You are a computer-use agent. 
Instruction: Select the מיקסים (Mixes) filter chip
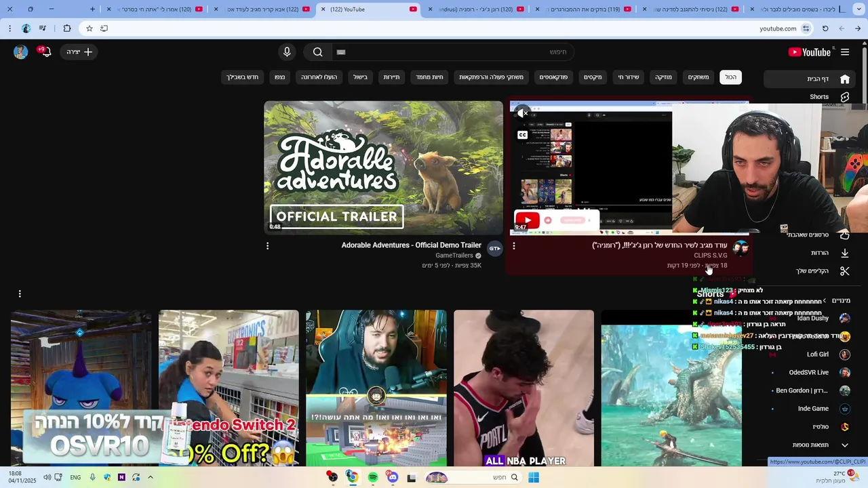(593, 77)
